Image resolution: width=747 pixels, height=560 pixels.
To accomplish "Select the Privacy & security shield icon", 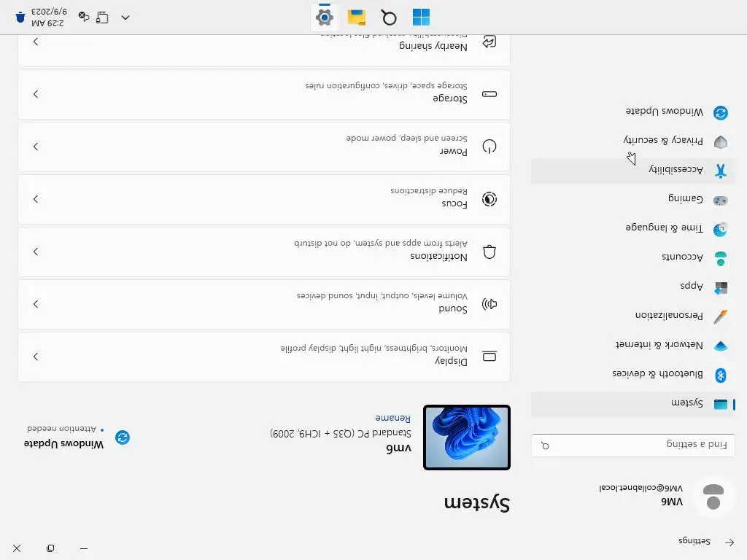I will [720, 142].
